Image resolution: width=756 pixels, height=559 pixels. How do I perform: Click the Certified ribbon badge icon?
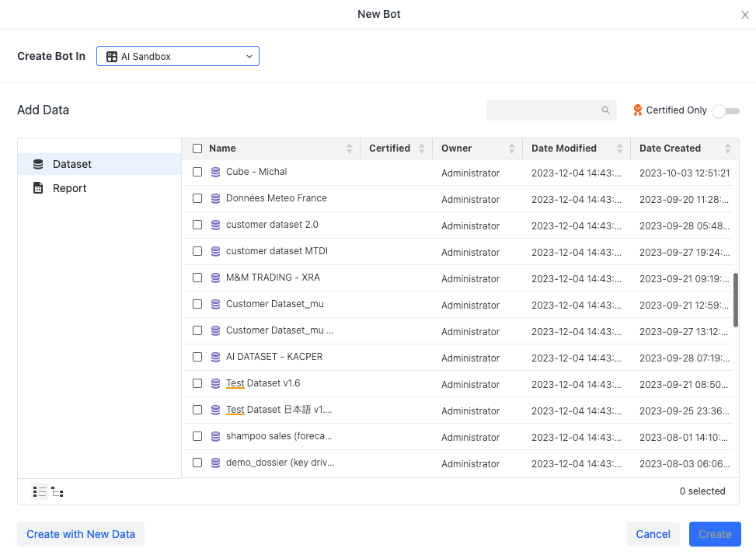[638, 110]
